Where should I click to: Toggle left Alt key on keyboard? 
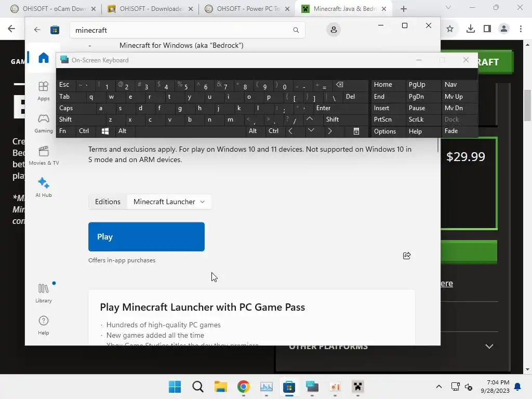125,131
